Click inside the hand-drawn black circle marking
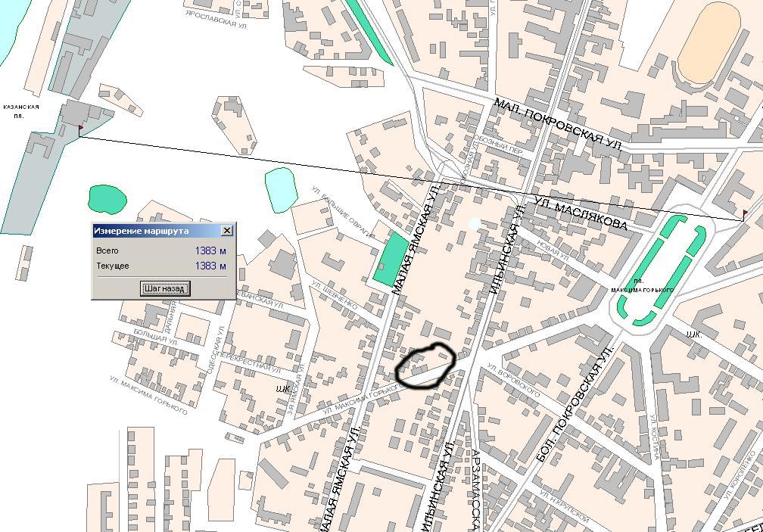This screenshot has width=763, height=532. [425, 366]
